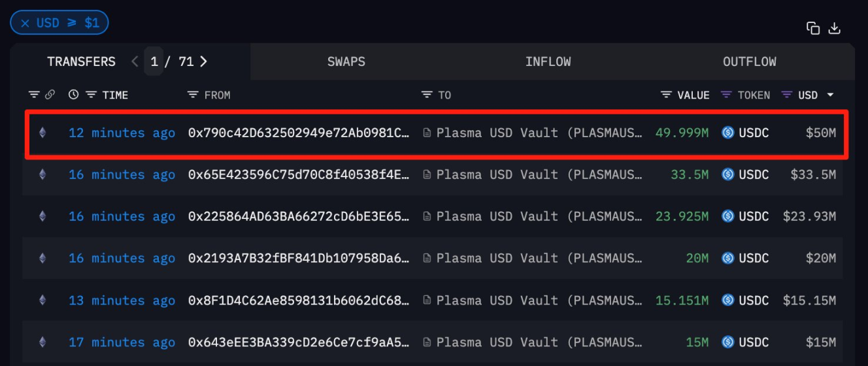Click the link chain icon in header
This screenshot has width=868, height=366.
pos(50,95)
